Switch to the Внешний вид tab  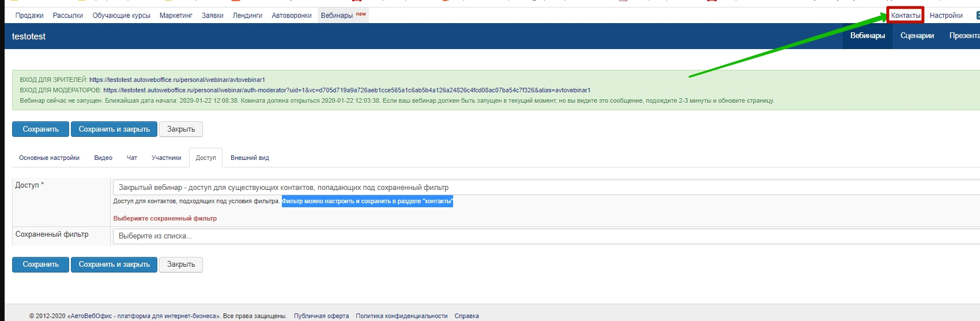tap(250, 158)
